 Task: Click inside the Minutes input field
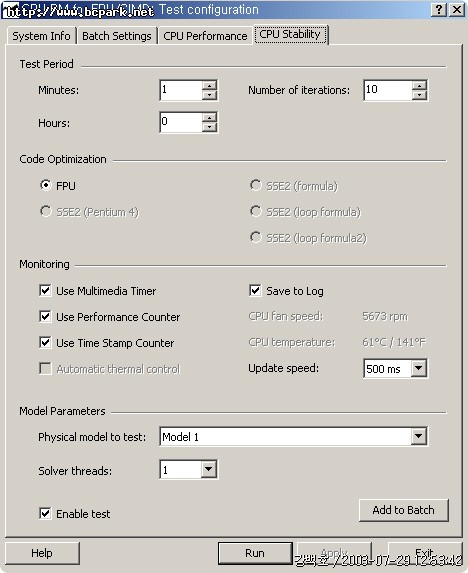[181, 90]
